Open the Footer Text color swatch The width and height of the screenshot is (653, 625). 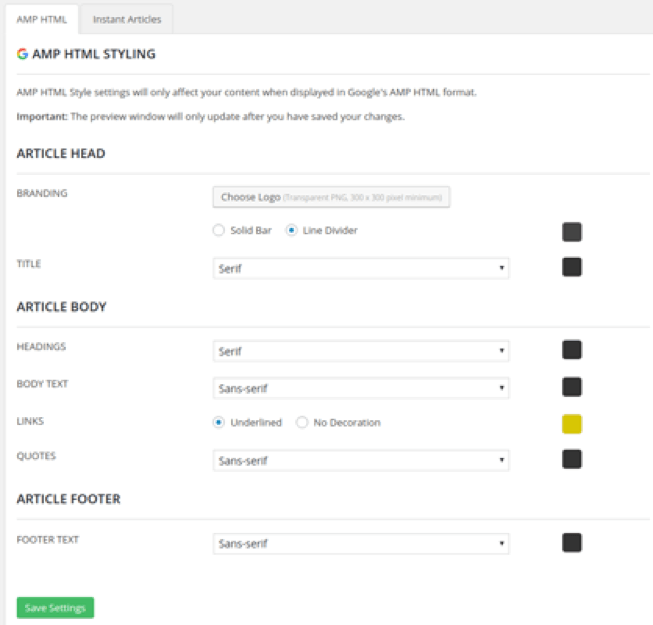coord(572,543)
